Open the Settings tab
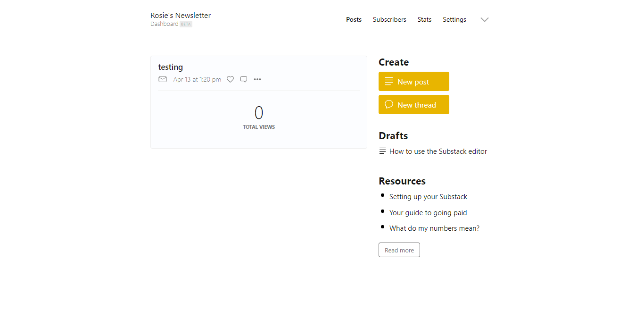The image size is (644, 310). (454, 19)
